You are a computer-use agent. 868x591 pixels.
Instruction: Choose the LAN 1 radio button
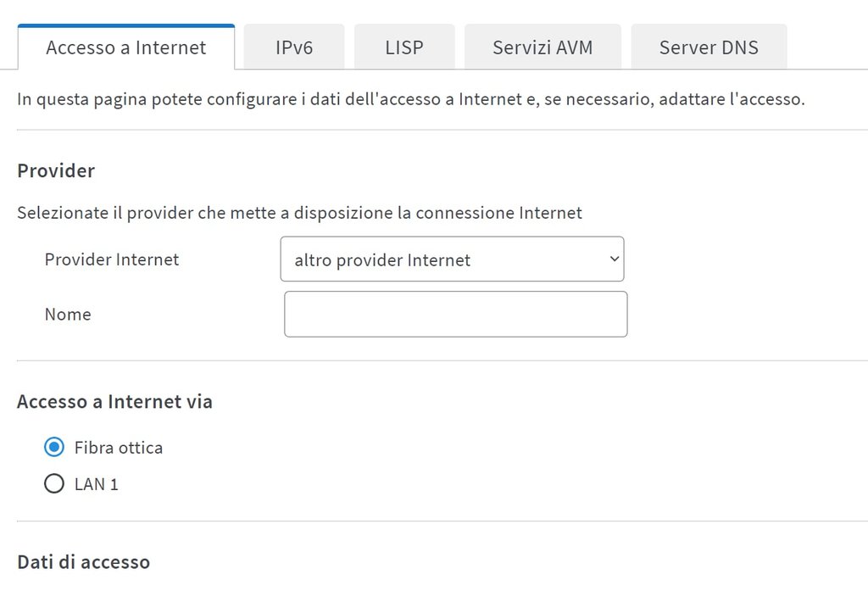[53, 485]
